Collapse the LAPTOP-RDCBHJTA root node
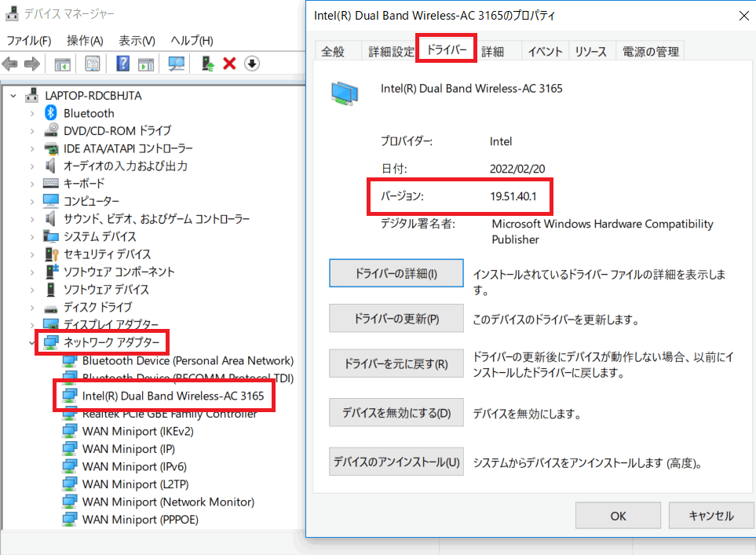 tap(13, 96)
